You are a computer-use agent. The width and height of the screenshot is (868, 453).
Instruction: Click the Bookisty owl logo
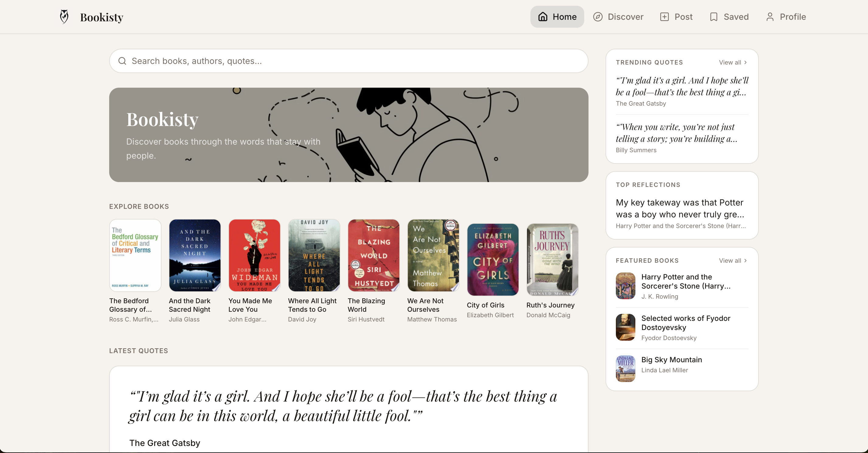point(64,16)
